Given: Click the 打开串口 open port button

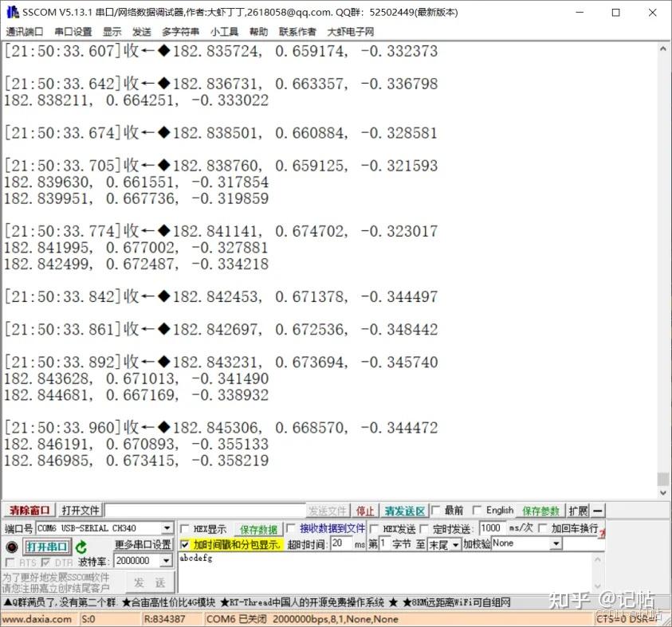Looking at the screenshot, I should (46, 547).
